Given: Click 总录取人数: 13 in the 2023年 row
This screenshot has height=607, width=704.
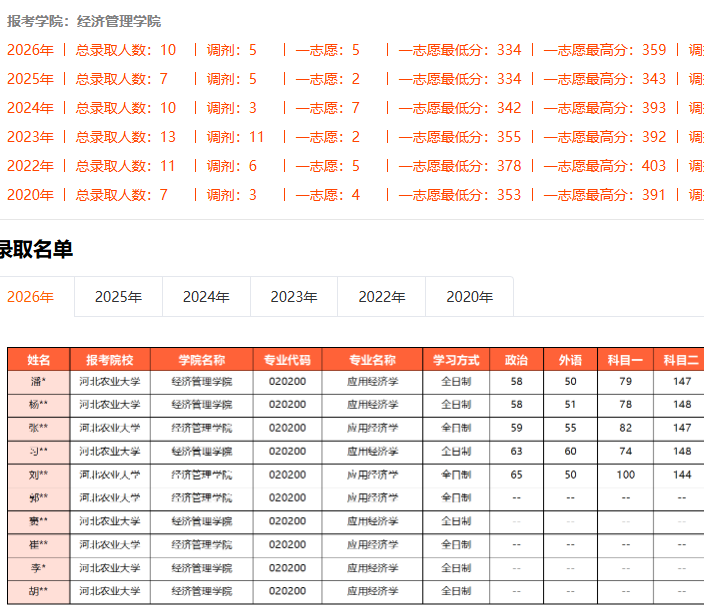Looking at the screenshot, I should click(126, 137).
